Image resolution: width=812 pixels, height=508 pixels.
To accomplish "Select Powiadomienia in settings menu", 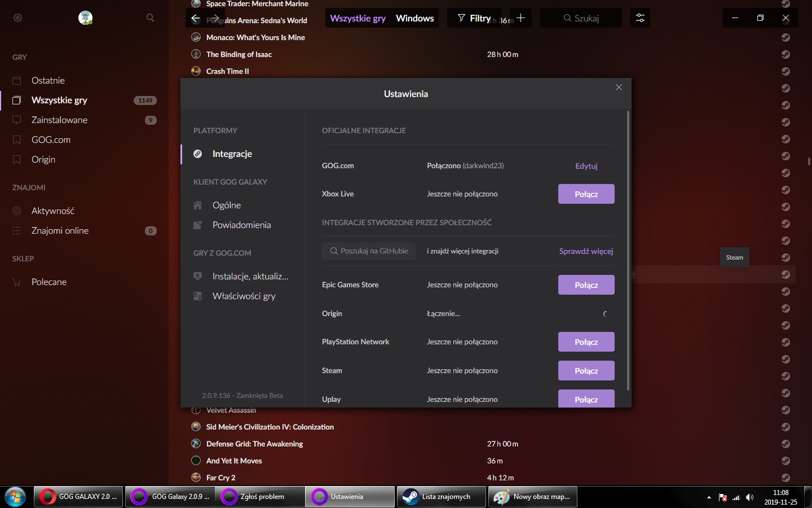I will (242, 225).
